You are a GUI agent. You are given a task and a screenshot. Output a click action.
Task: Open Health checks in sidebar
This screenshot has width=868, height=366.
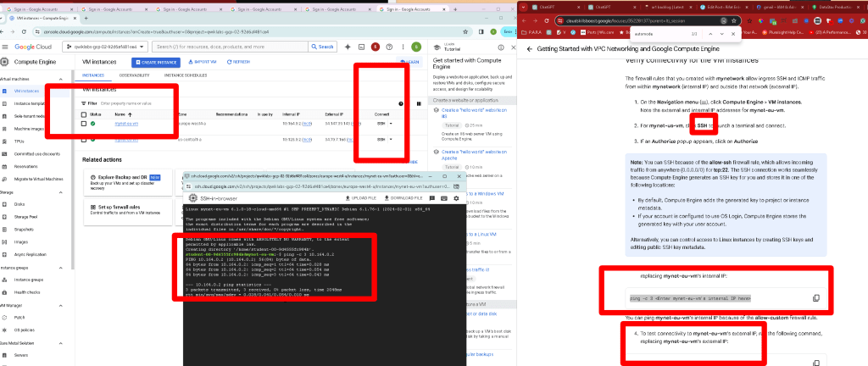tap(26, 292)
